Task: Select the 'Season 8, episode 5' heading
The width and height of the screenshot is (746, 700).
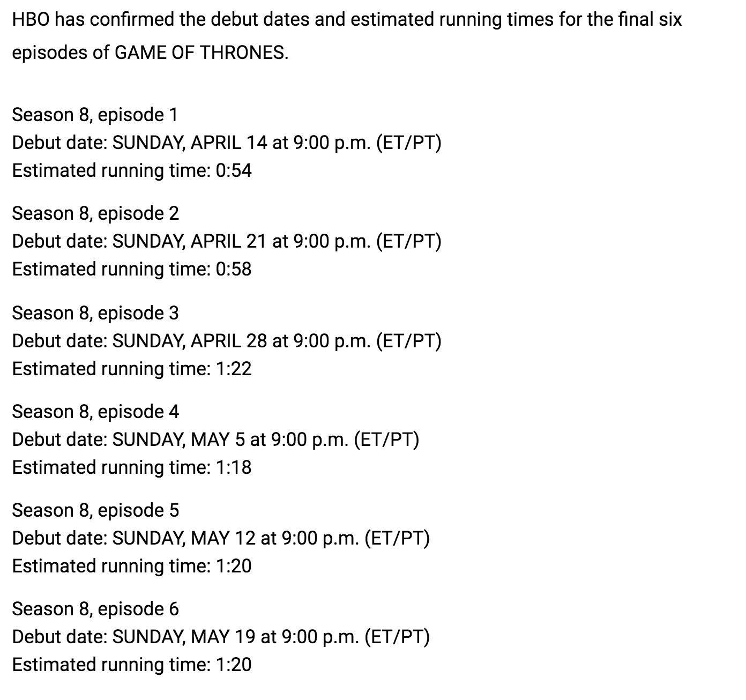Action: 95,510
